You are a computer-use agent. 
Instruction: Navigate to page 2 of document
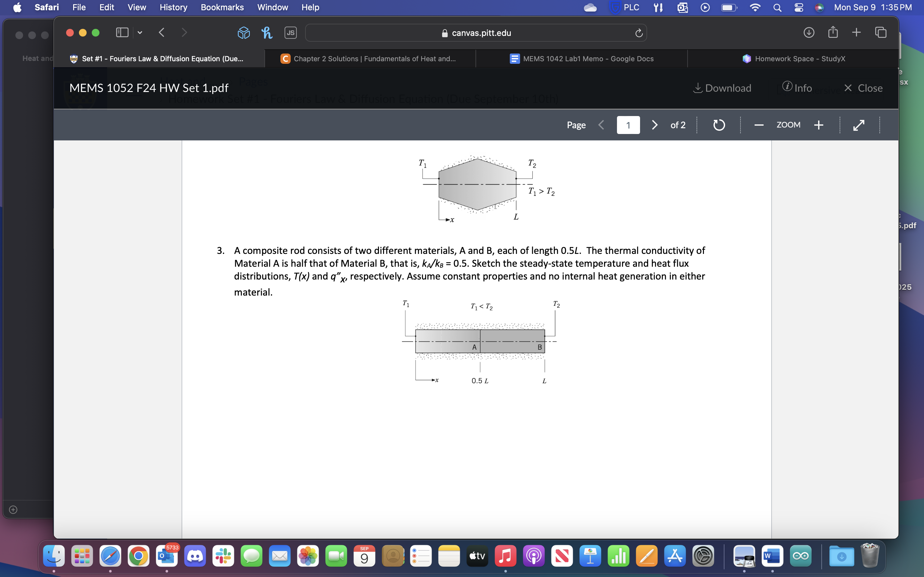[654, 125]
